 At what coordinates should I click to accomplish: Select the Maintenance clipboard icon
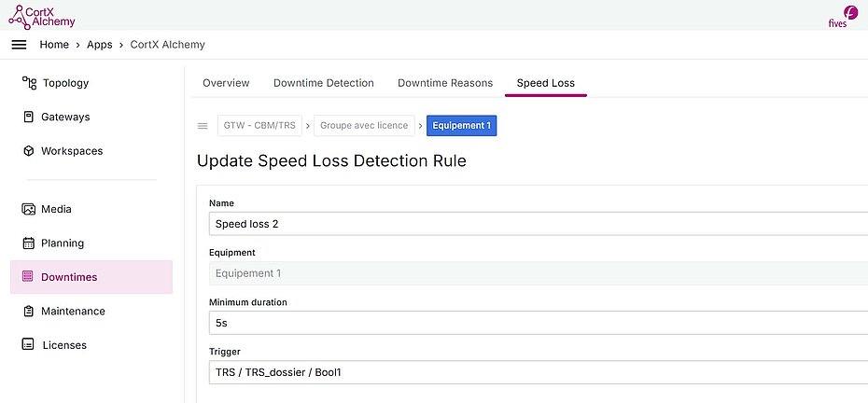pyautogui.click(x=29, y=311)
